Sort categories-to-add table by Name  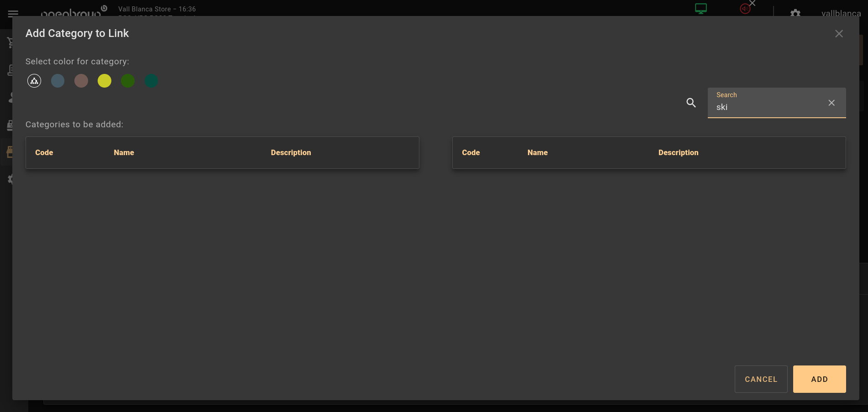(124, 152)
